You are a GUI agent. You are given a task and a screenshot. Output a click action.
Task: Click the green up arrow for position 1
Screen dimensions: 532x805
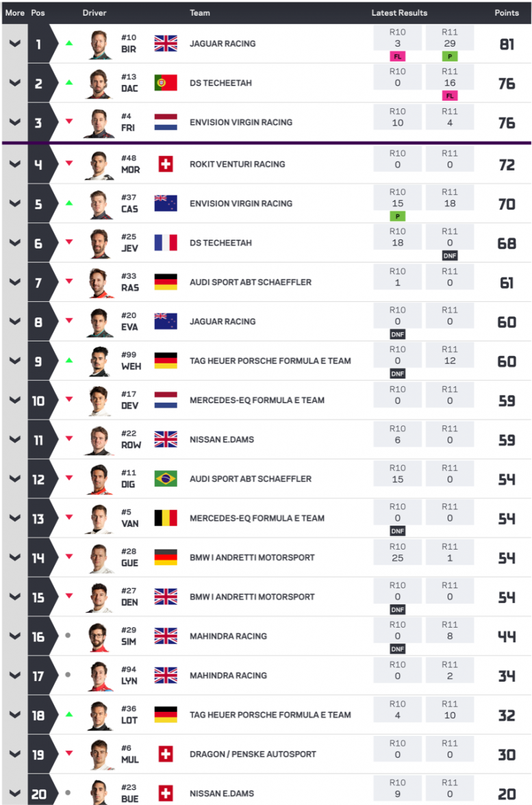tap(68, 44)
